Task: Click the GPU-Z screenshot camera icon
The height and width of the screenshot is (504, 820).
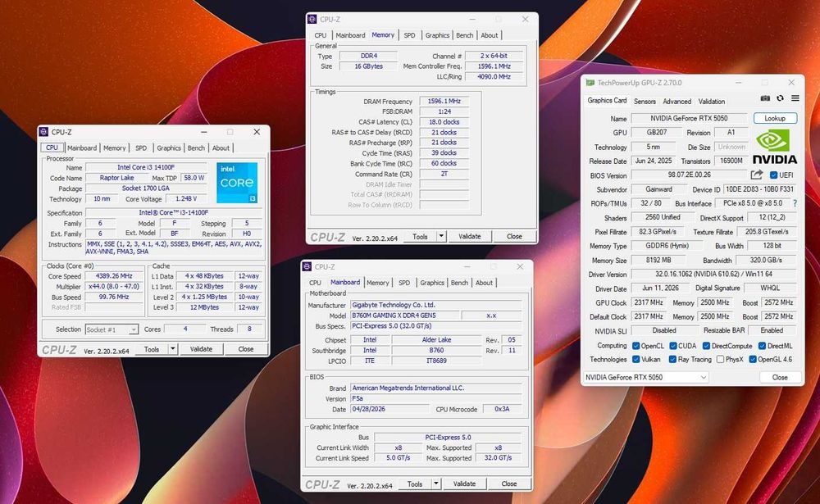Action: click(x=765, y=98)
